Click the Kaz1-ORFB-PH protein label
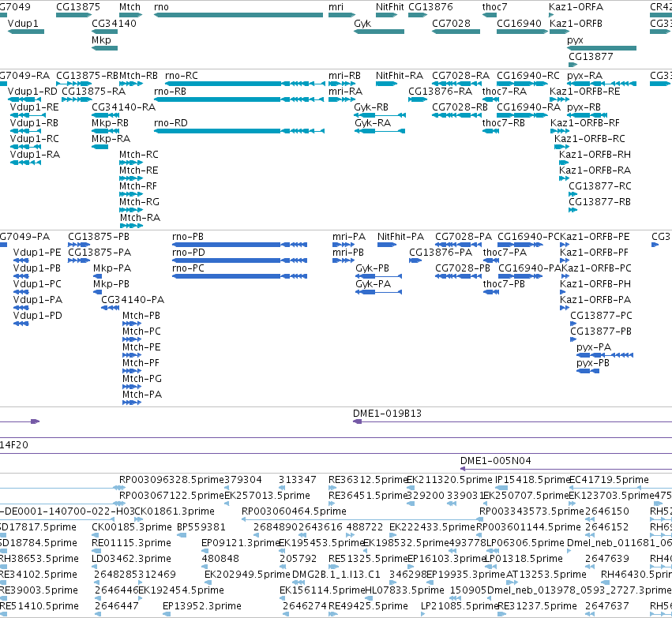672x618 pixels. [x=595, y=284]
